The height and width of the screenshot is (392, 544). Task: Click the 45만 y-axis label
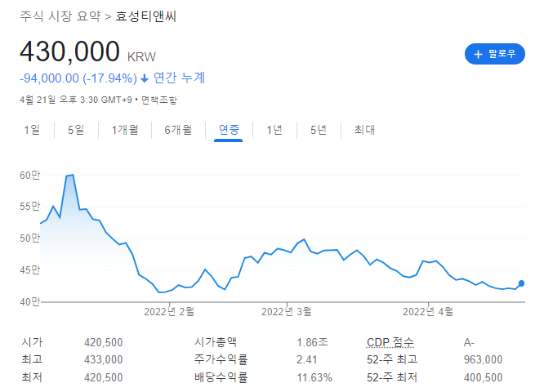[x=30, y=269]
